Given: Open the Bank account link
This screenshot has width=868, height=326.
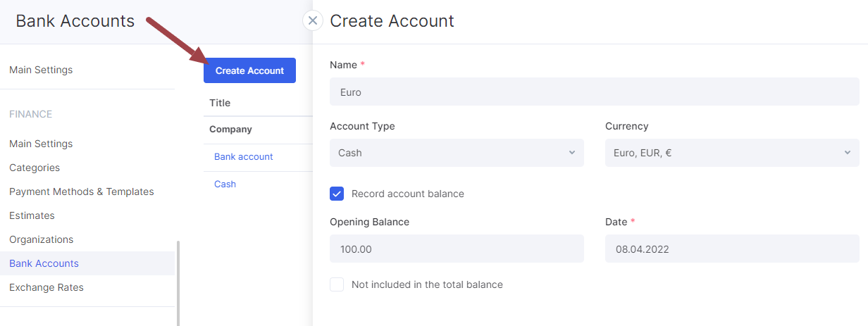Looking at the screenshot, I should pyautogui.click(x=244, y=156).
